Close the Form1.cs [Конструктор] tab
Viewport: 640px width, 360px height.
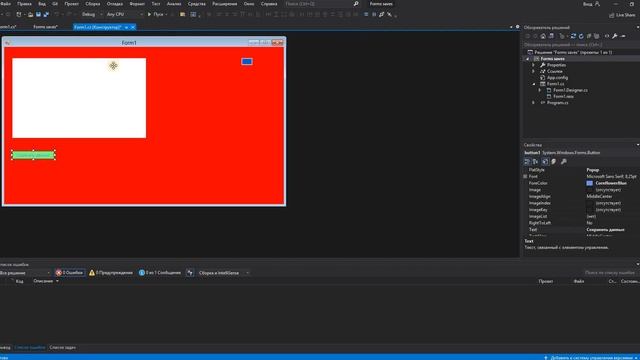[x=133, y=27]
